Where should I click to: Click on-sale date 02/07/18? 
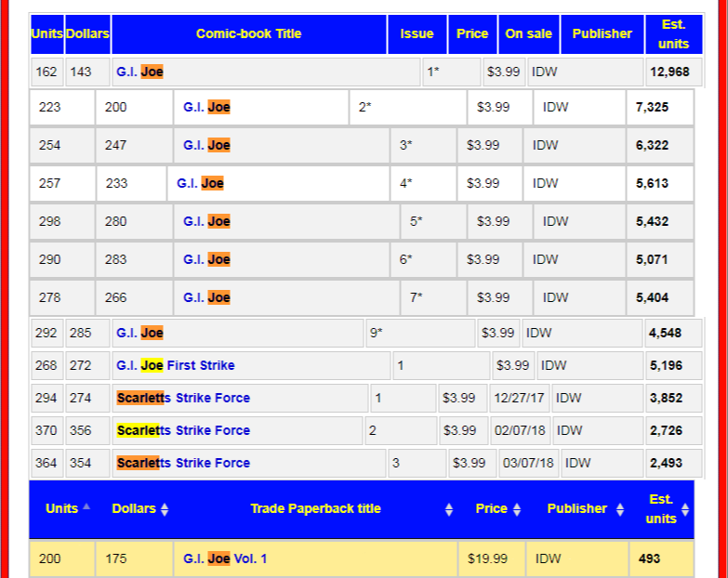coord(520,430)
